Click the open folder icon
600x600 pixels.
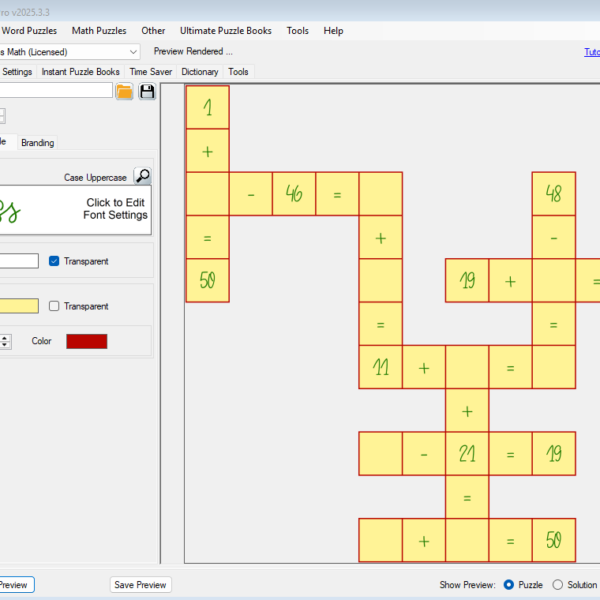(124, 92)
